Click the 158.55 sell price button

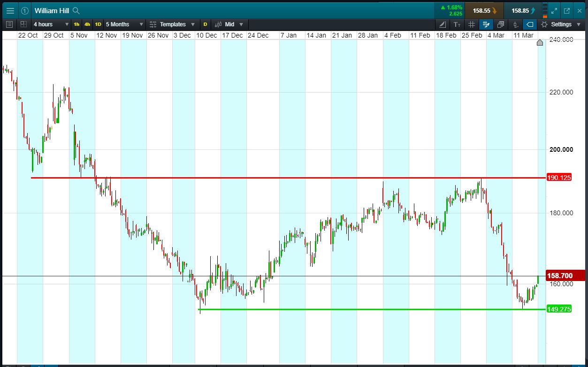(484, 10)
